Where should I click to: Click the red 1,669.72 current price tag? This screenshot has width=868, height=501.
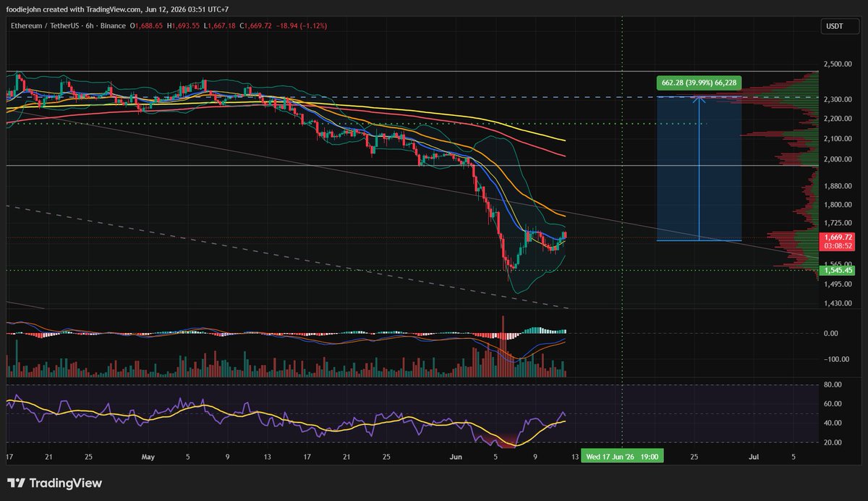838,240
